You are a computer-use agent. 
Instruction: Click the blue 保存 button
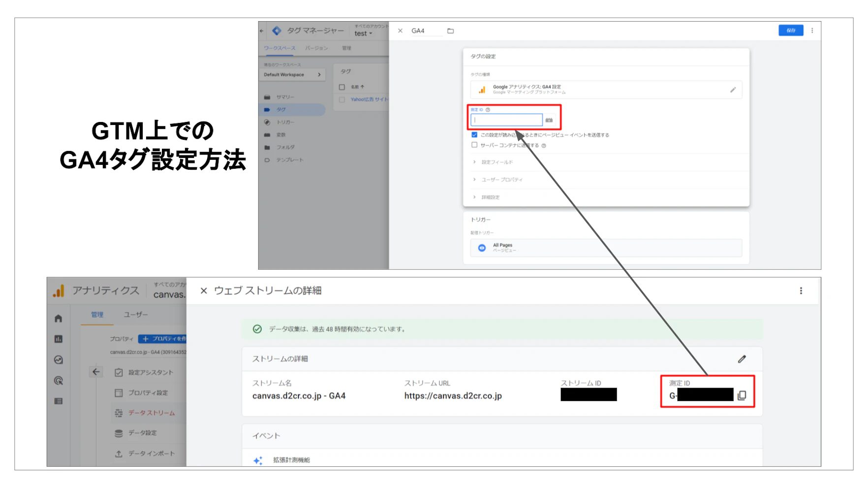coord(791,30)
